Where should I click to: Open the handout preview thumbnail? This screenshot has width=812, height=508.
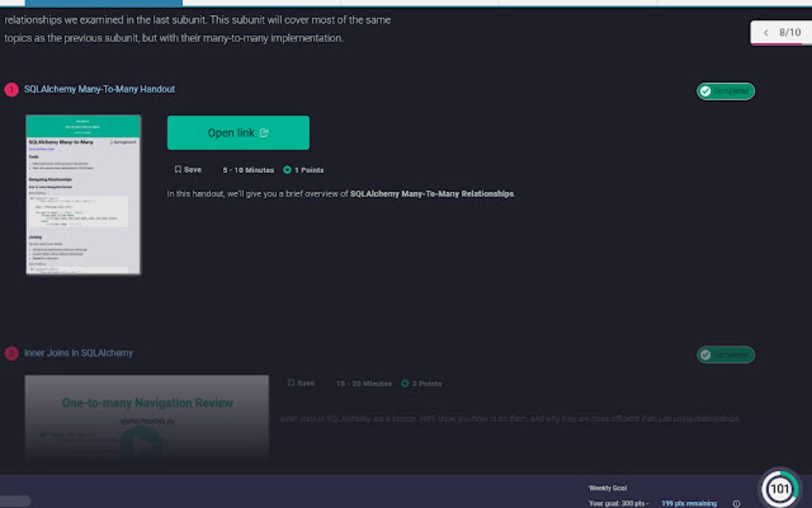point(83,194)
